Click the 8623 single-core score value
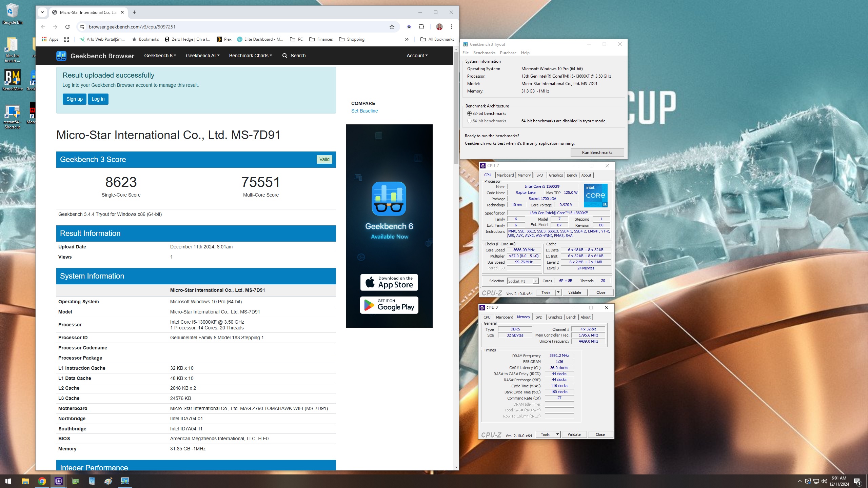This screenshot has height=488, width=868. pyautogui.click(x=121, y=182)
